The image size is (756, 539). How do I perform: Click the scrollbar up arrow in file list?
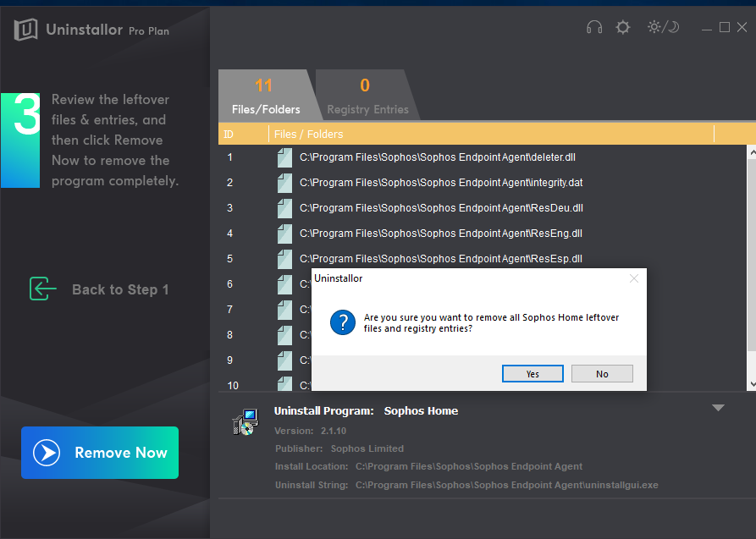[752, 153]
